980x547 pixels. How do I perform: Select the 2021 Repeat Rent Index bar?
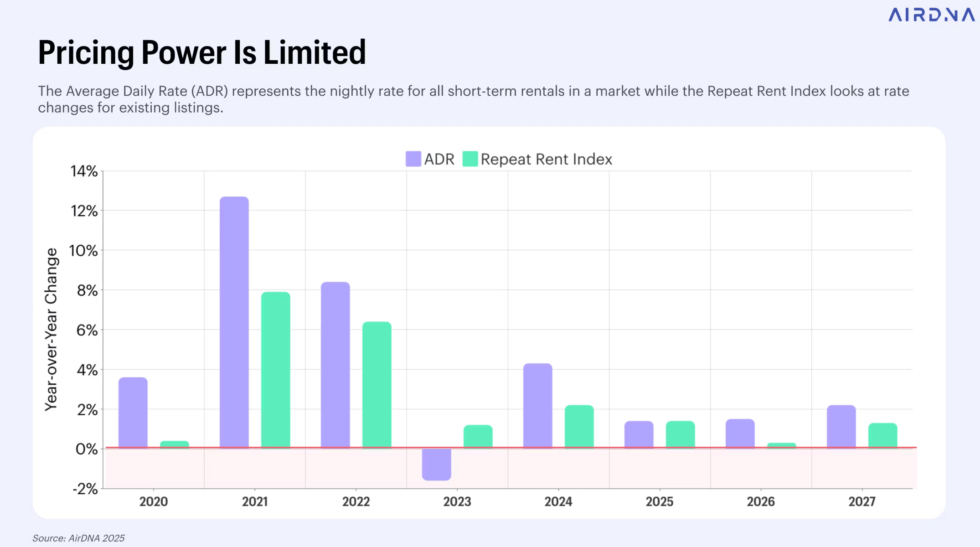[x=276, y=369]
